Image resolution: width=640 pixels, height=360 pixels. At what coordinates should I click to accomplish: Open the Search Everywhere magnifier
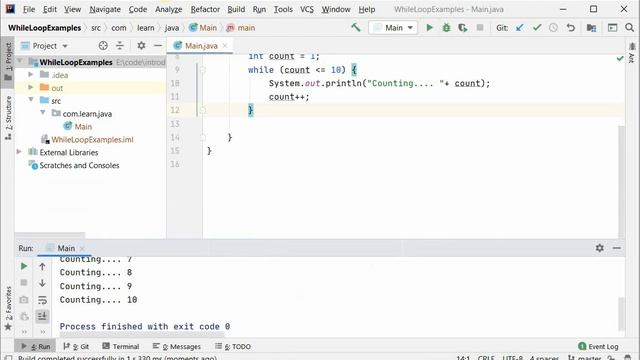(629, 27)
